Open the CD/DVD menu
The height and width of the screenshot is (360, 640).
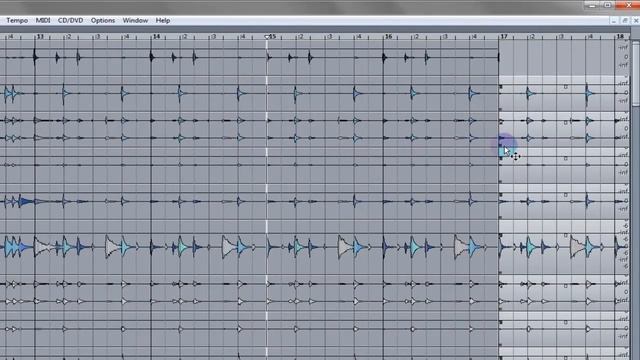(x=70, y=20)
